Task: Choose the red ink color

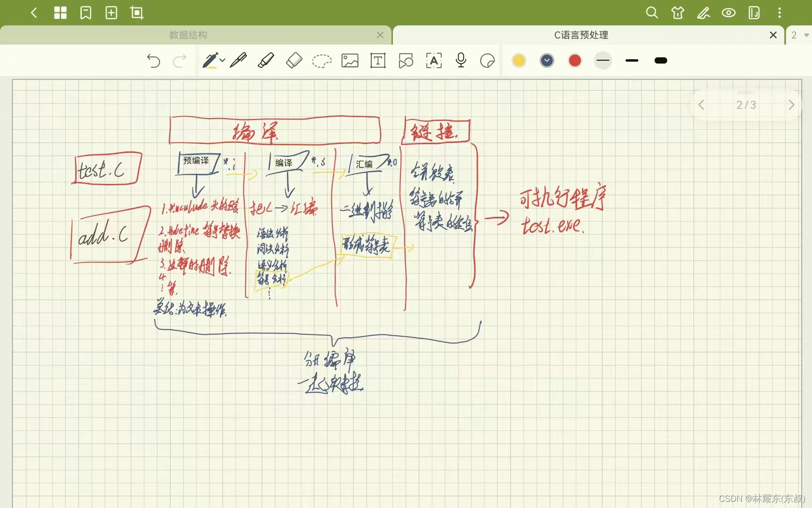Action: click(575, 60)
